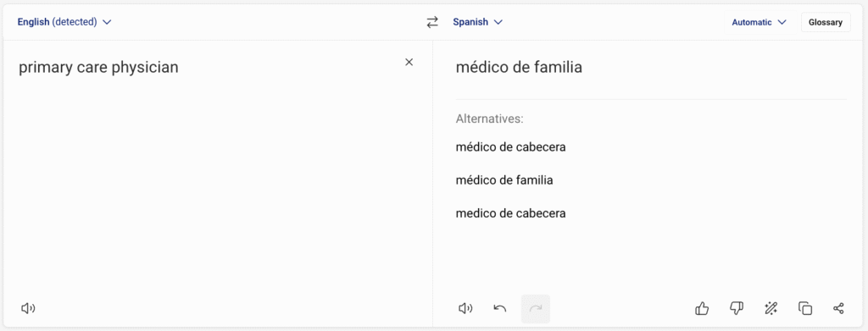
Task: Give the translation a thumbs down
Action: tap(736, 308)
